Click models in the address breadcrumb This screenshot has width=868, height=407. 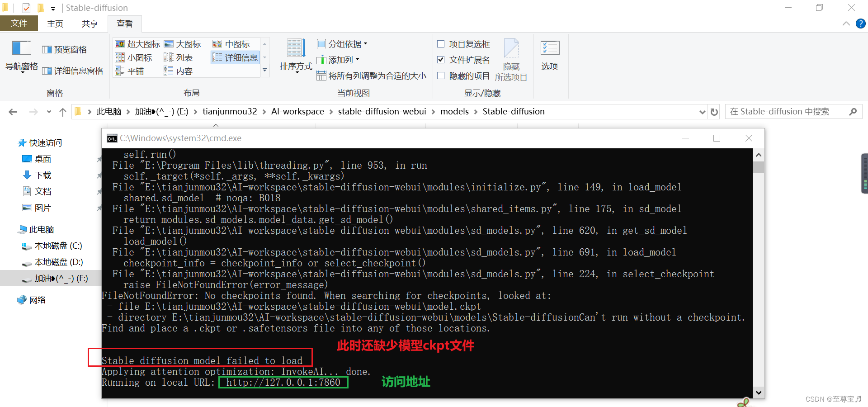454,112
